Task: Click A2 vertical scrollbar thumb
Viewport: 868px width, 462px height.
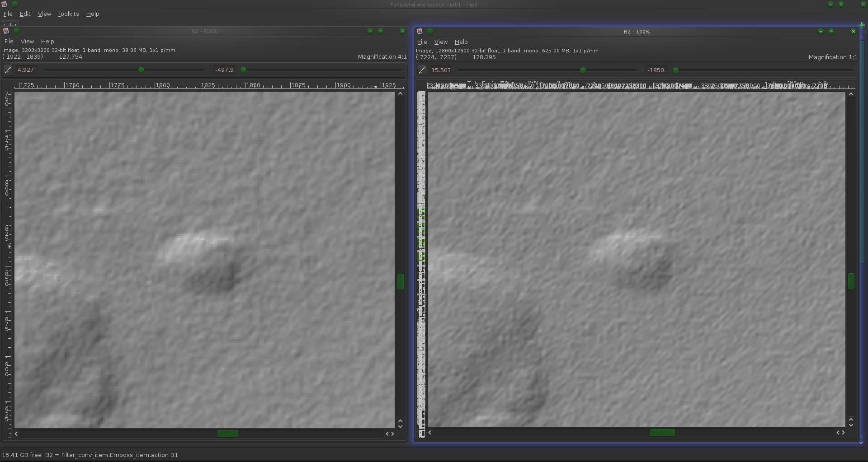Action: (x=400, y=281)
